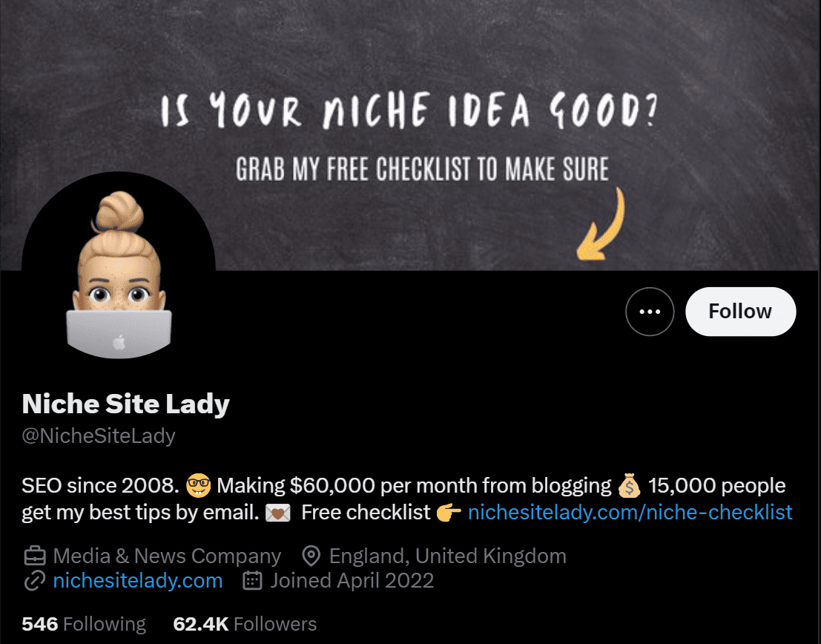The width and height of the screenshot is (821, 644).
Task: Click the yellow arrow in the banner
Action: [x=601, y=224]
